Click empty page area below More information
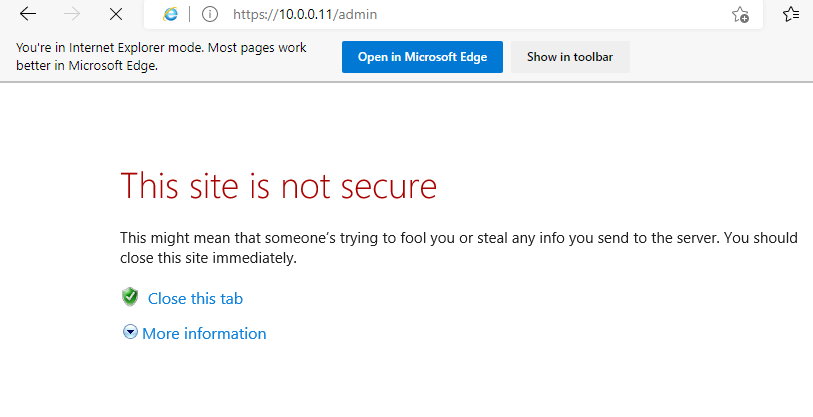Viewport: 813px width, 417px height. 450,385
